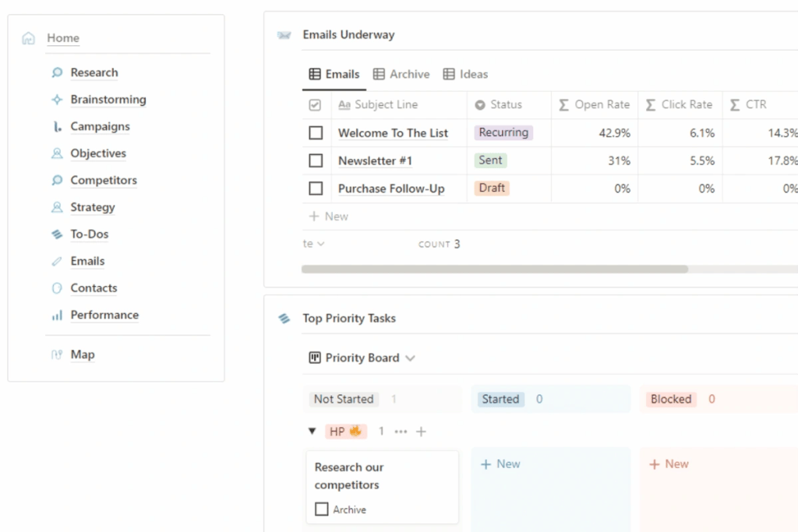Click the sigma icon of Open Rate column
Screen dimensions: 798x532
564,105
